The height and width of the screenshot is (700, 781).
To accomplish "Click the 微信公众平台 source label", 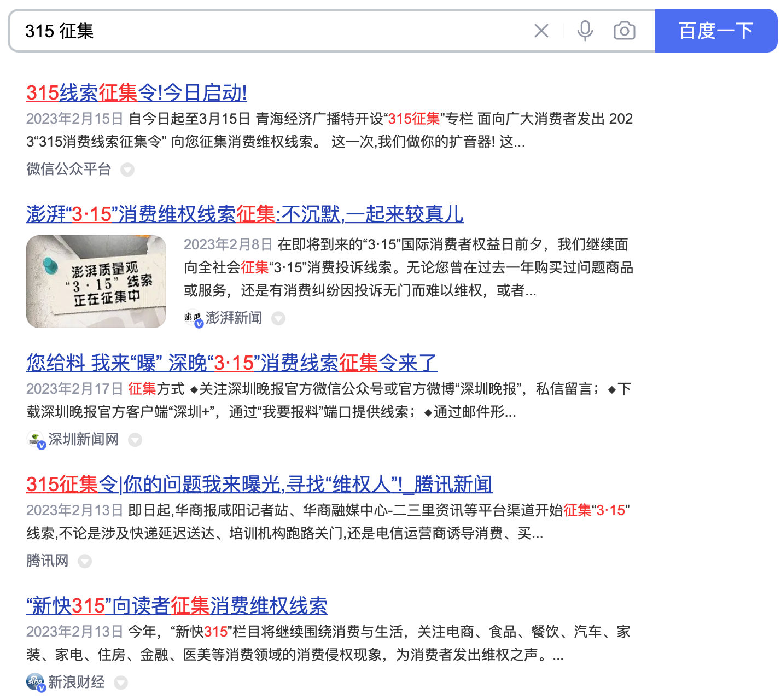I will [x=69, y=169].
